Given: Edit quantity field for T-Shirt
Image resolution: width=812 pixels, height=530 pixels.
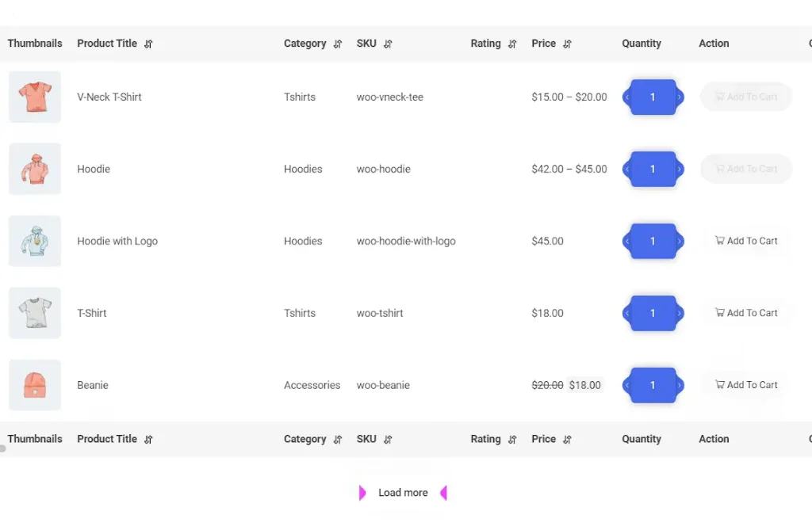Looking at the screenshot, I should pyautogui.click(x=653, y=313).
